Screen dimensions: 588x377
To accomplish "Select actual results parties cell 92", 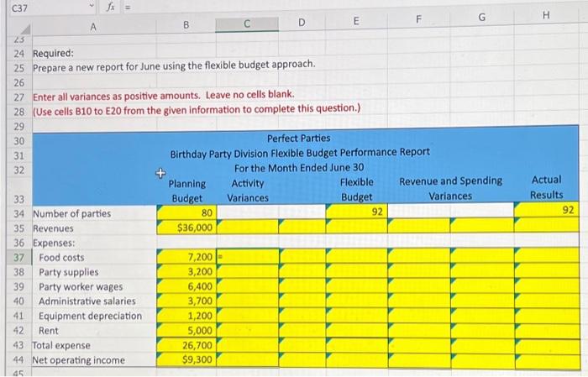I will click(x=546, y=209).
